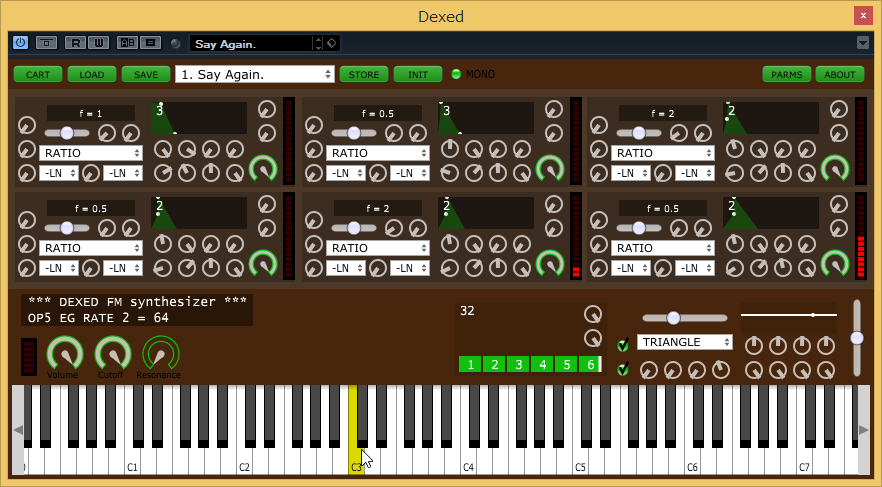Open RATIO dropdown in bottom-middle operator

coord(377,248)
